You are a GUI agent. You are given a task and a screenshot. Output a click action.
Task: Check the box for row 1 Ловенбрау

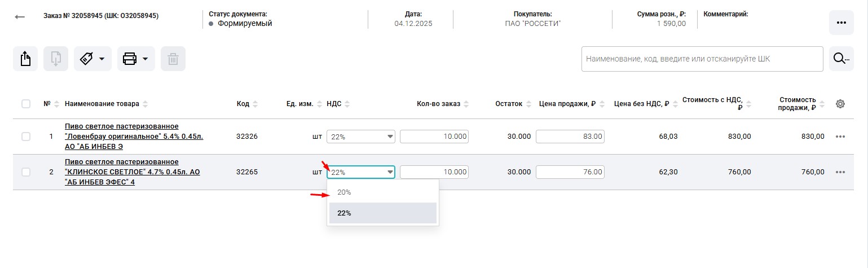26,137
